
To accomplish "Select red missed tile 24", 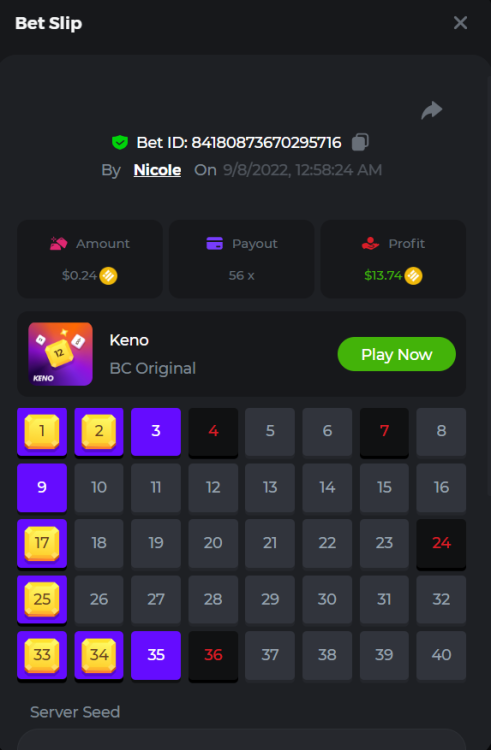I will click(441, 543).
